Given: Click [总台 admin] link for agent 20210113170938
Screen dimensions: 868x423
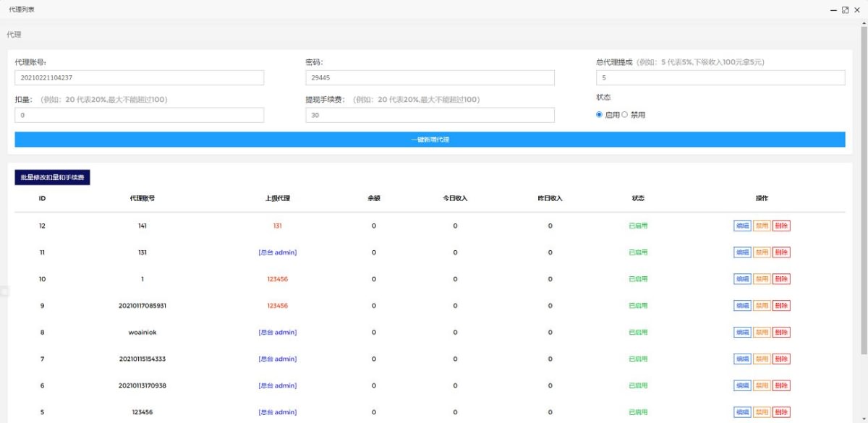Looking at the screenshot, I should point(278,386).
